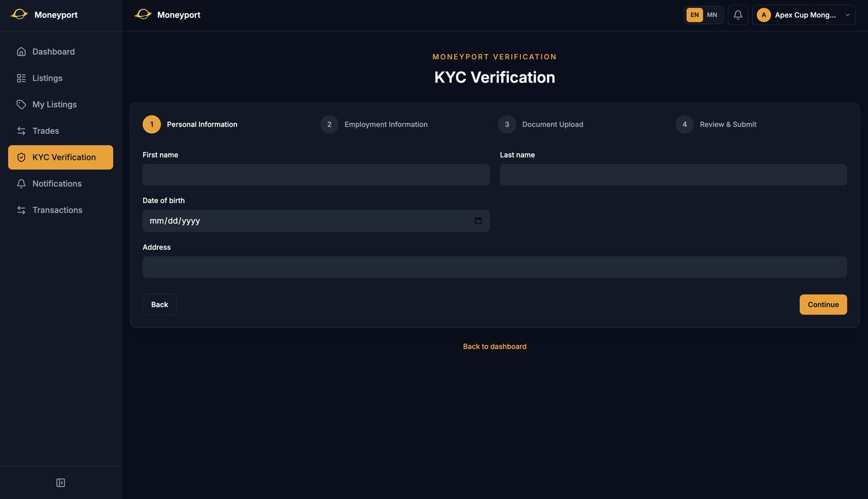The height and width of the screenshot is (499, 868).
Task: Click the Date of birth field
Action: (x=316, y=221)
